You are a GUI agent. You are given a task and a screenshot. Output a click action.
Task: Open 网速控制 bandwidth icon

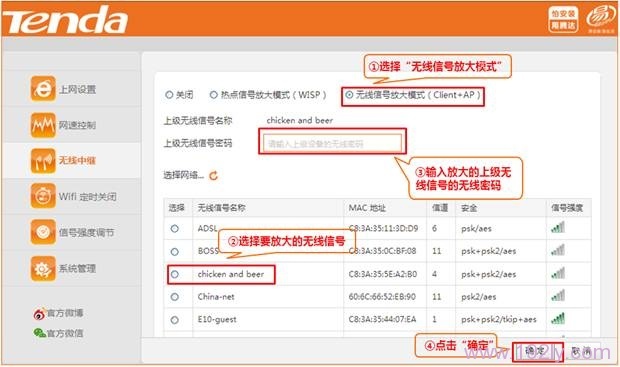43,125
